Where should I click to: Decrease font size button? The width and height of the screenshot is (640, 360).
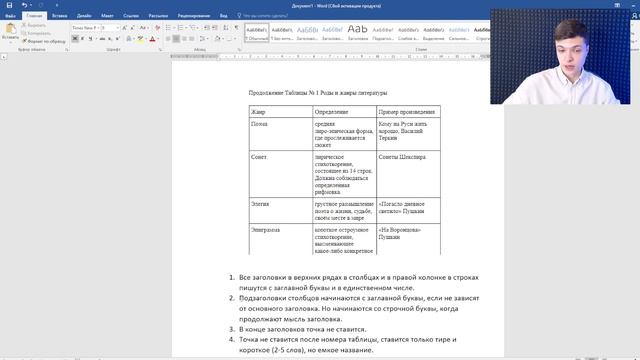point(132,28)
